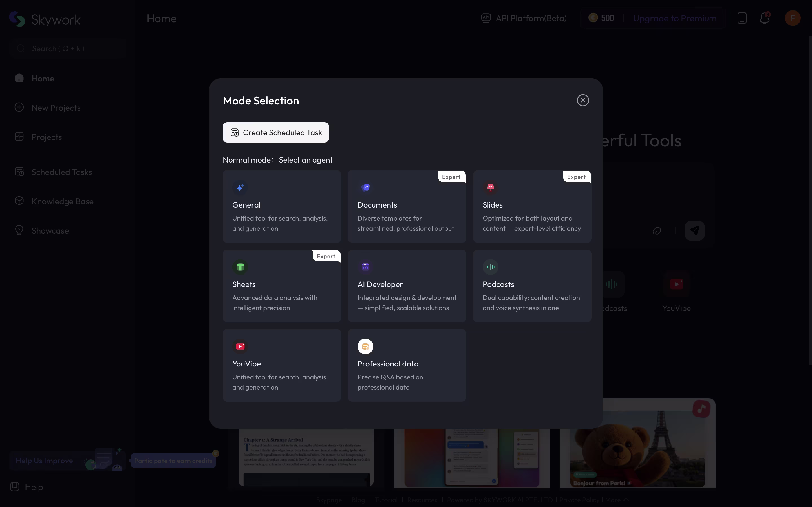Viewport: 812px width, 507px height.
Task: Close the Mode Selection dialog
Action: (x=583, y=100)
